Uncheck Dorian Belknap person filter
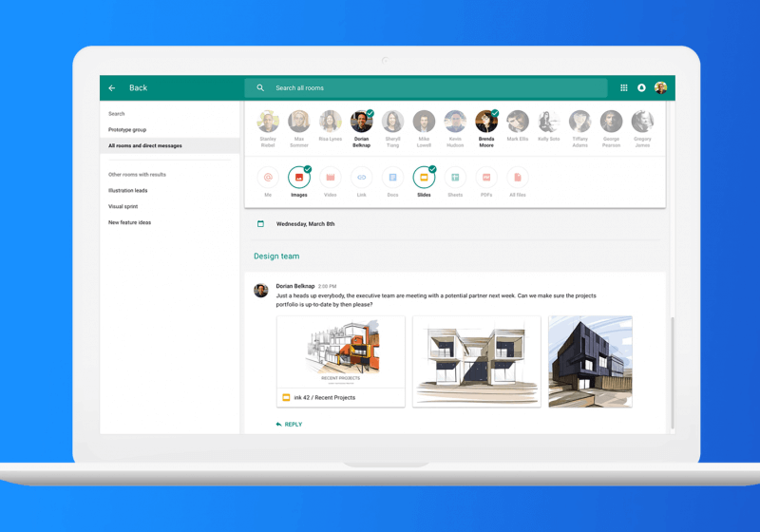 coord(361,122)
